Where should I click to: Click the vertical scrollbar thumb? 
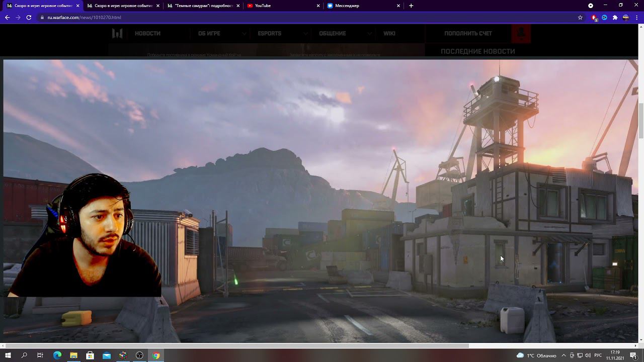coord(641,120)
